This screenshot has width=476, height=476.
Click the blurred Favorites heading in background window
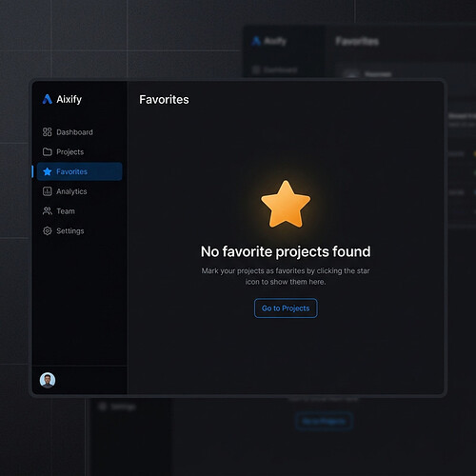click(x=357, y=41)
